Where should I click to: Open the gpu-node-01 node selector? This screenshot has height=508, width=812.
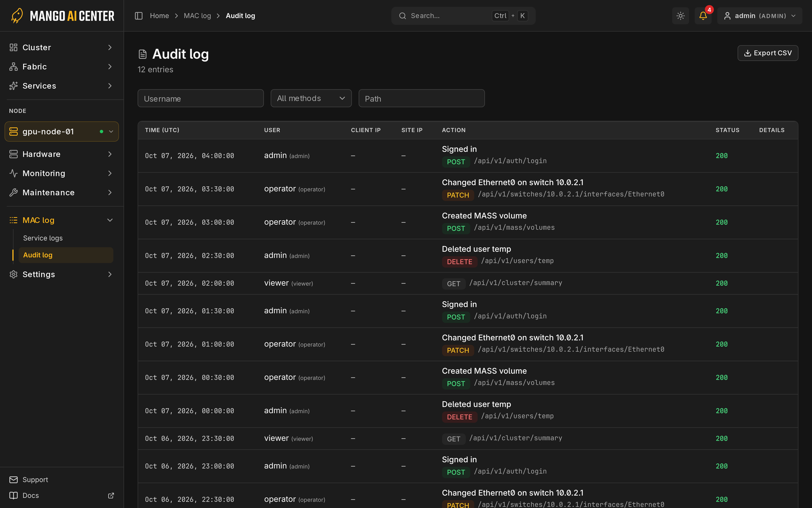tap(62, 131)
